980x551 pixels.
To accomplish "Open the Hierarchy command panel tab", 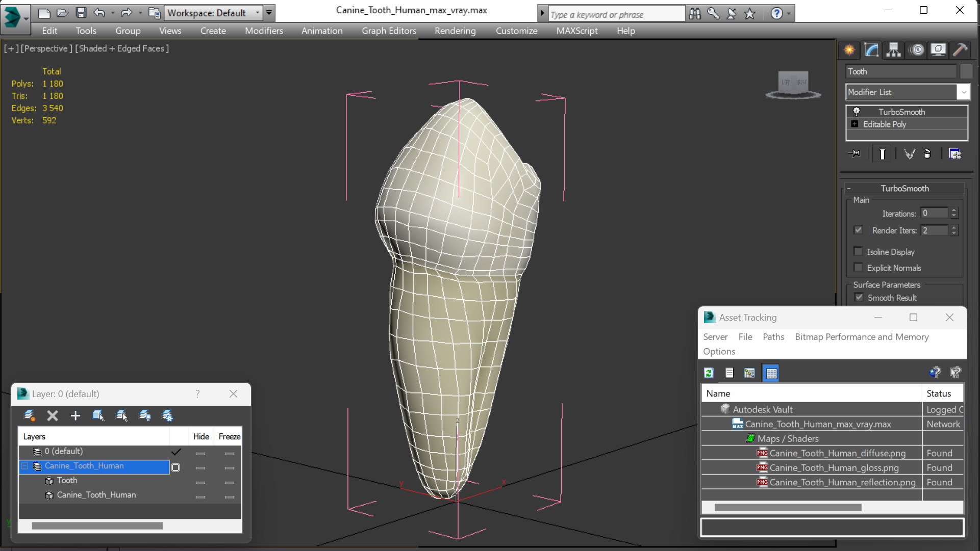I will [893, 50].
